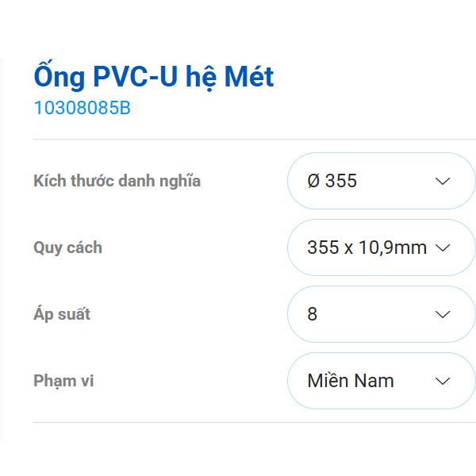Click the divider line below Phạm vi row
This screenshot has height=476, width=476.
254,422
